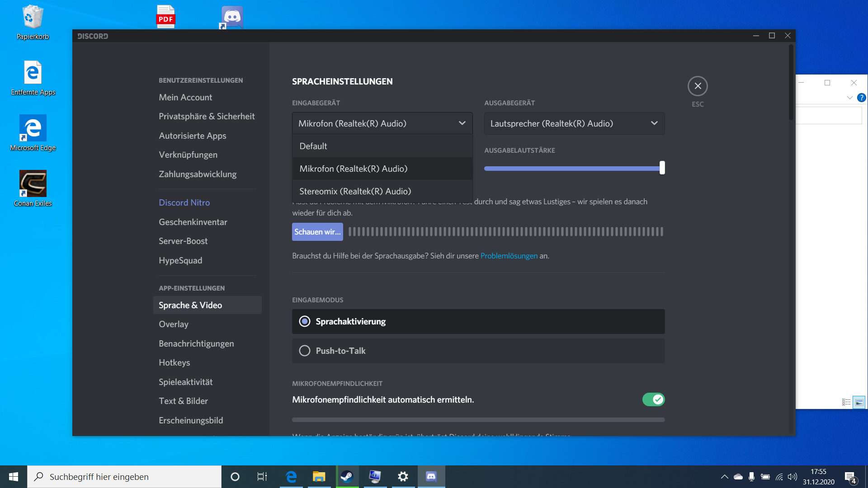
Task: Click the blue help icon in the background window
Action: tap(861, 98)
